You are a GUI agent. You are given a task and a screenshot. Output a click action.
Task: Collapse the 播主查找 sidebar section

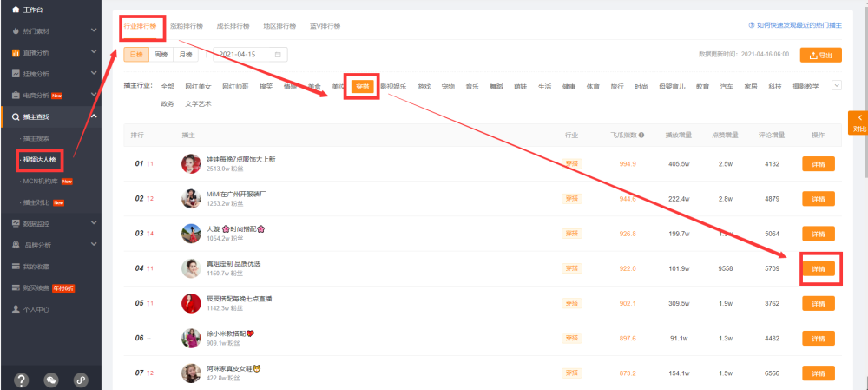pos(94,116)
